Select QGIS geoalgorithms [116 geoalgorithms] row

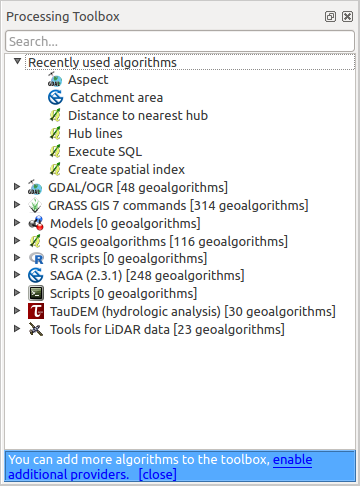(168, 242)
